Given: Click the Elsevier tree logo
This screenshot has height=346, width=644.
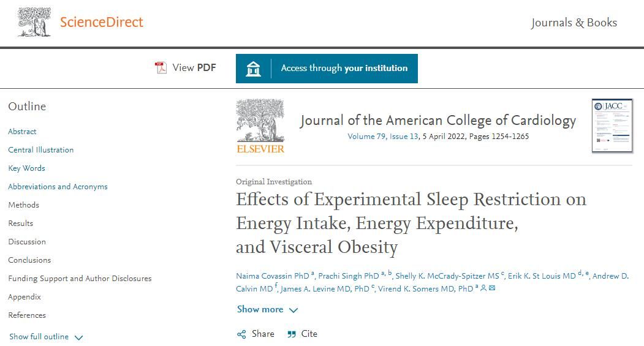Looking at the screenshot, I should (x=260, y=126).
